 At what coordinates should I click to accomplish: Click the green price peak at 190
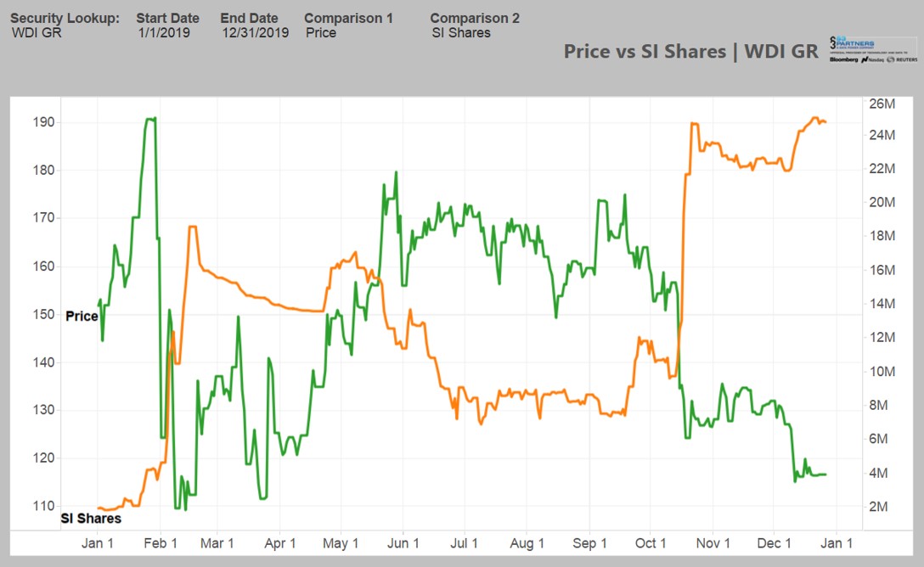tap(150, 119)
